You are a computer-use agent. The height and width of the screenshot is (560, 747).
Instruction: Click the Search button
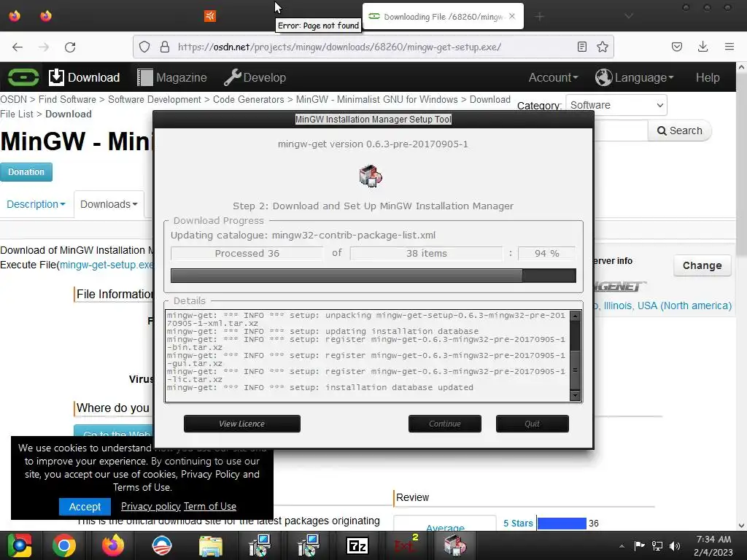coord(679,131)
